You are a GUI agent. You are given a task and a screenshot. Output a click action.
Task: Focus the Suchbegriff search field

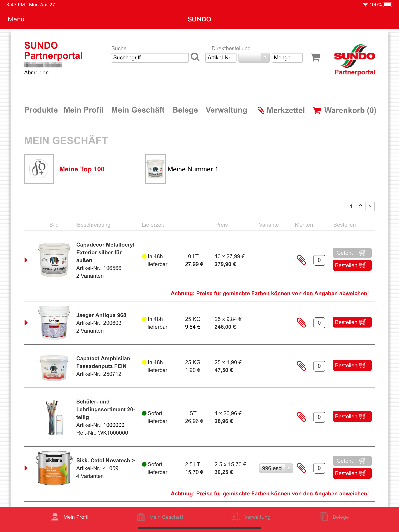(x=150, y=58)
